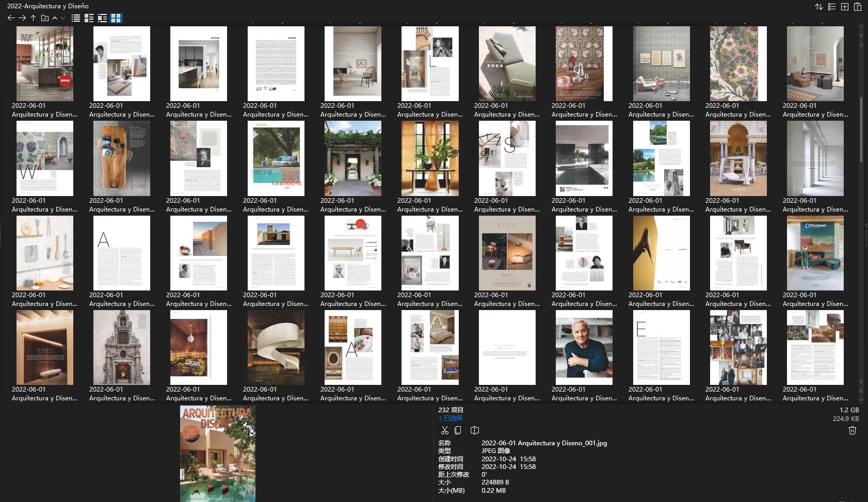Image resolution: width=868 pixels, height=502 pixels.
Task: Navigate back with the left arrow
Action: pyautogui.click(x=10, y=18)
